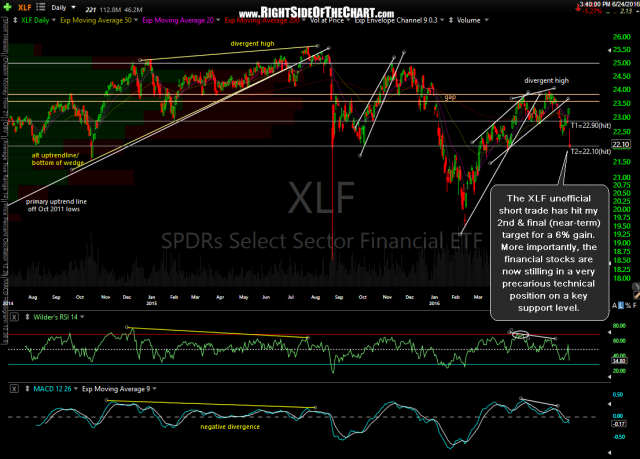This screenshot has height=459, width=640.
Task: Select the Exp Moving Average 50 label
Action: coord(96,20)
